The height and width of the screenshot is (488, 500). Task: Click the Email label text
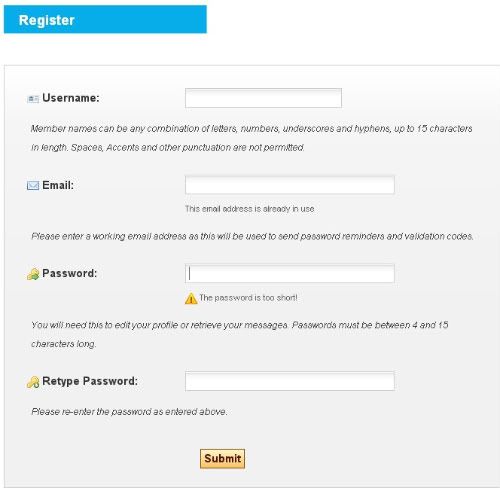[x=58, y=185]
